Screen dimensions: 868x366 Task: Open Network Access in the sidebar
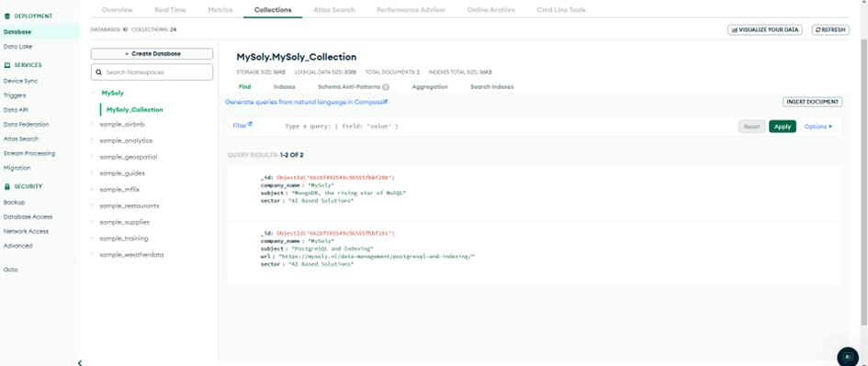pos(26,231)
